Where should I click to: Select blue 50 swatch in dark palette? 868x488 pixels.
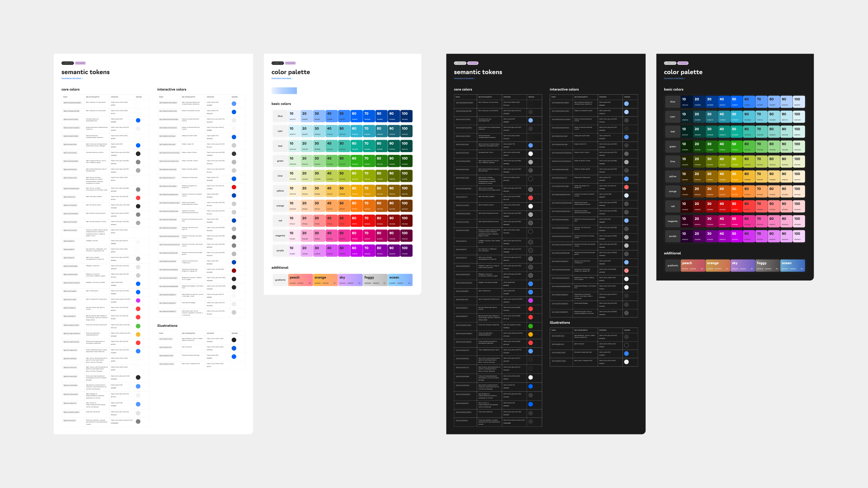[737, 102]
